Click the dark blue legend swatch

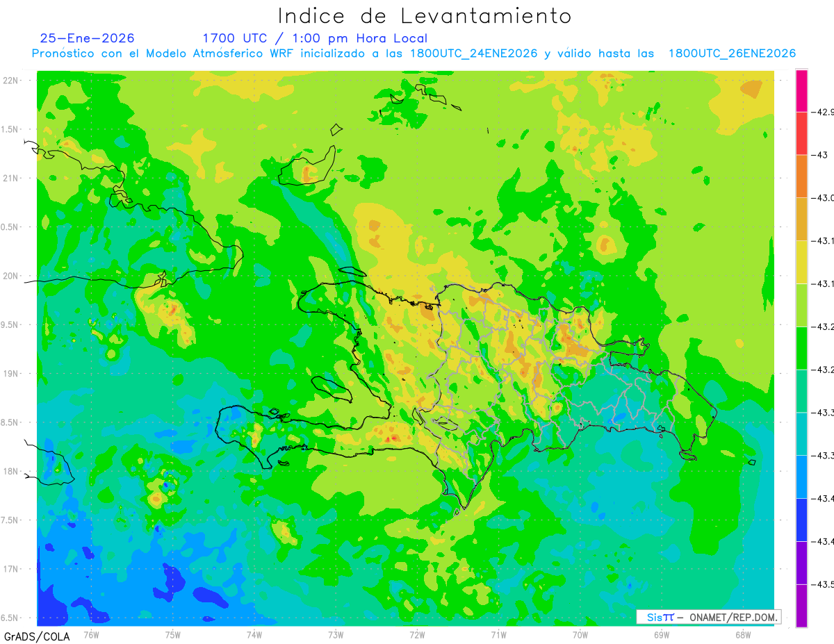pos(801,520)
